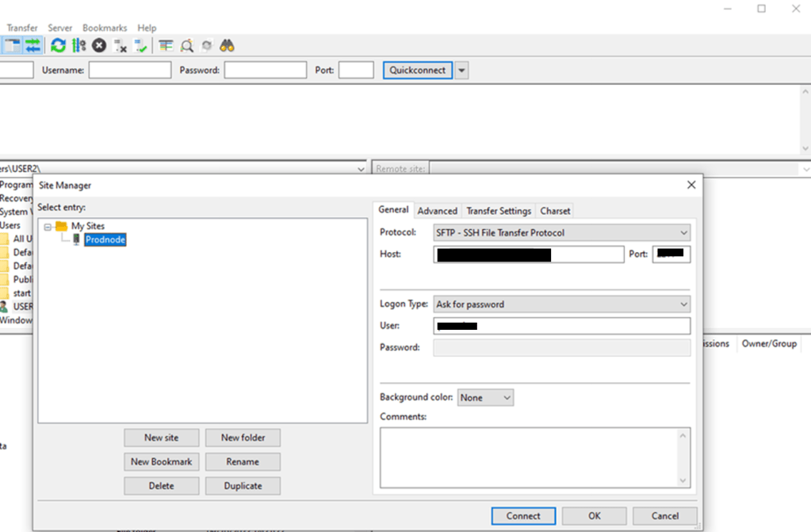Click the Reconnect to last server icon
This screenshot has width=811, height=532.
coord(140,46)
